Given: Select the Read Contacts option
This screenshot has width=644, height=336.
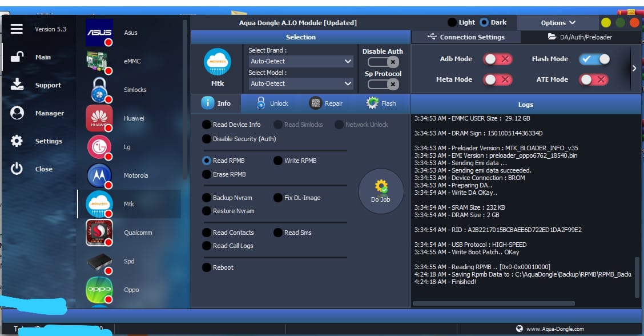Looking at the screenshot, I should [x=228, y=233].
